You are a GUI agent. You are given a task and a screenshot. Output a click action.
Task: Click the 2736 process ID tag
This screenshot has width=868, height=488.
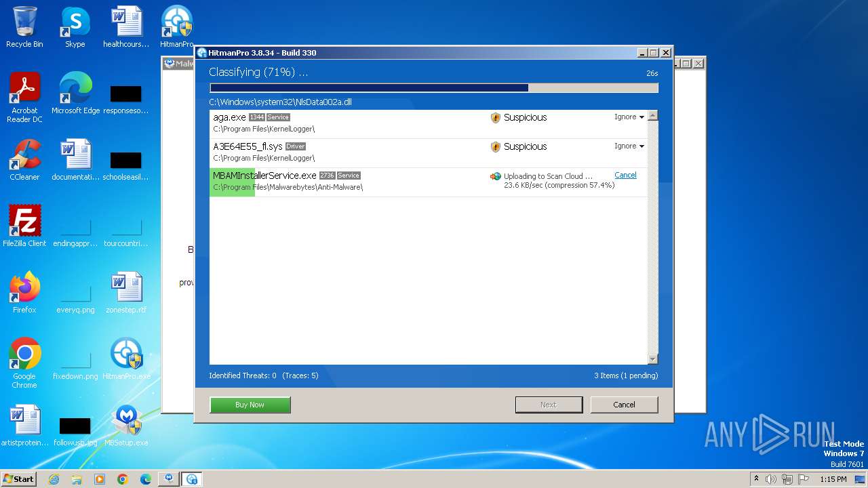tap(327, 176)
